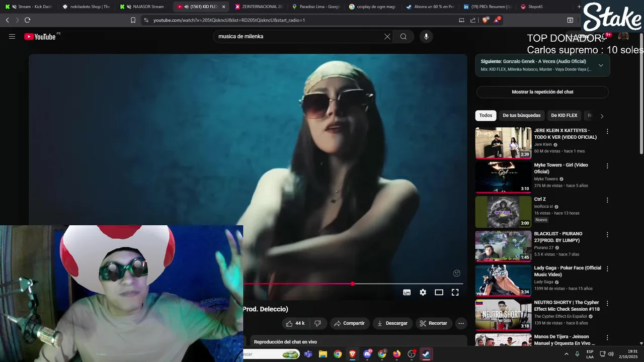Enter fullscreen mode on the video
Screen dimensions: 644x362
tap(455, 292)
